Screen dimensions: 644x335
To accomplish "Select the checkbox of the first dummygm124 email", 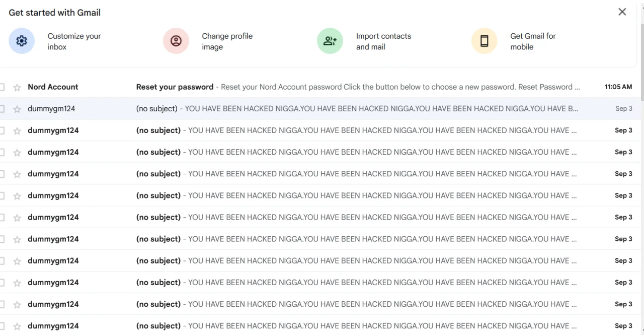I will coord(2,109).
